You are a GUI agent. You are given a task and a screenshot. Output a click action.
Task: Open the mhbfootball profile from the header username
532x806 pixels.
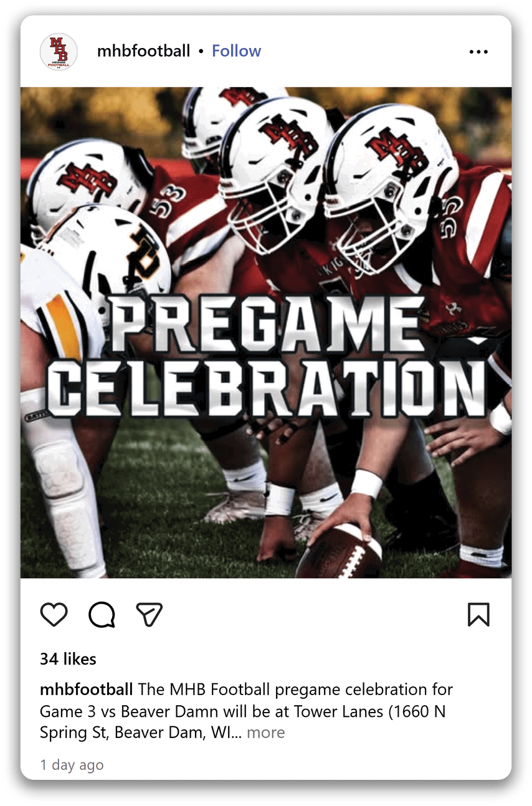click(143, 51)
